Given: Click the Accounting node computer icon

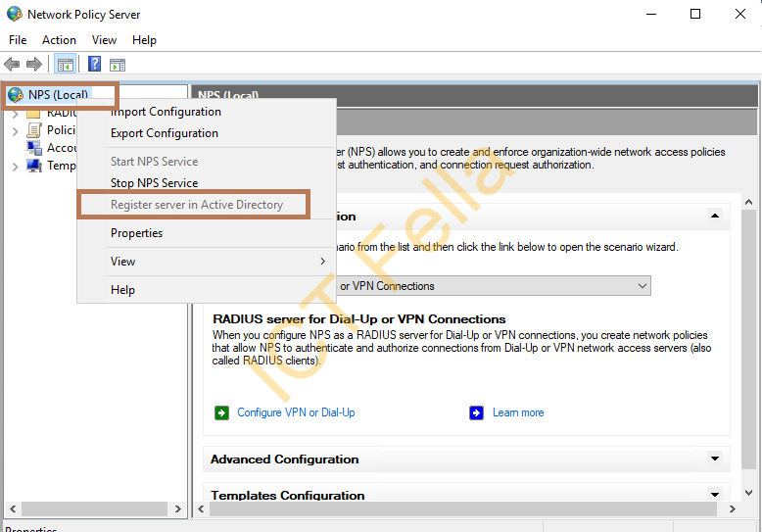Looking at the screenshot, I should pyautogui.click(x=34, y=148).
